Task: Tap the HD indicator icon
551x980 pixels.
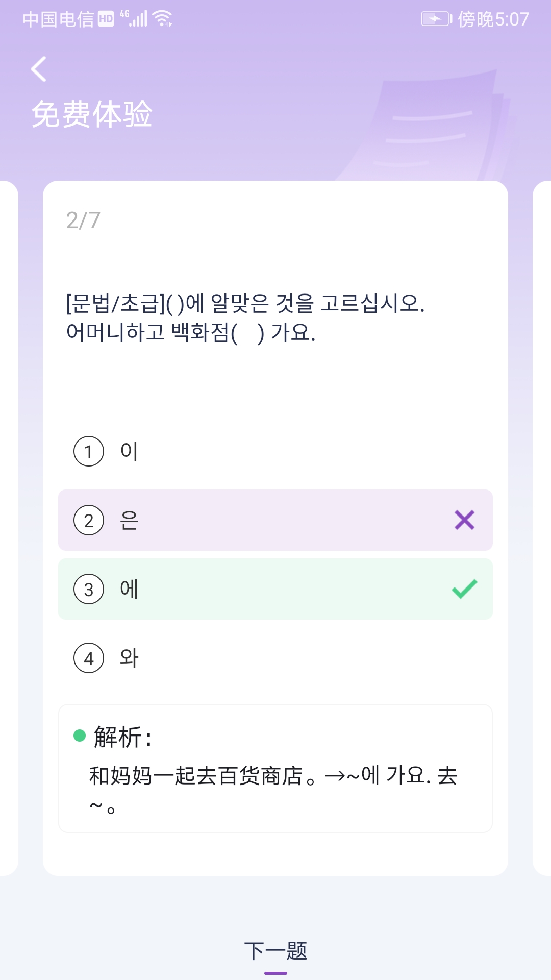Action: click(106, 19)
